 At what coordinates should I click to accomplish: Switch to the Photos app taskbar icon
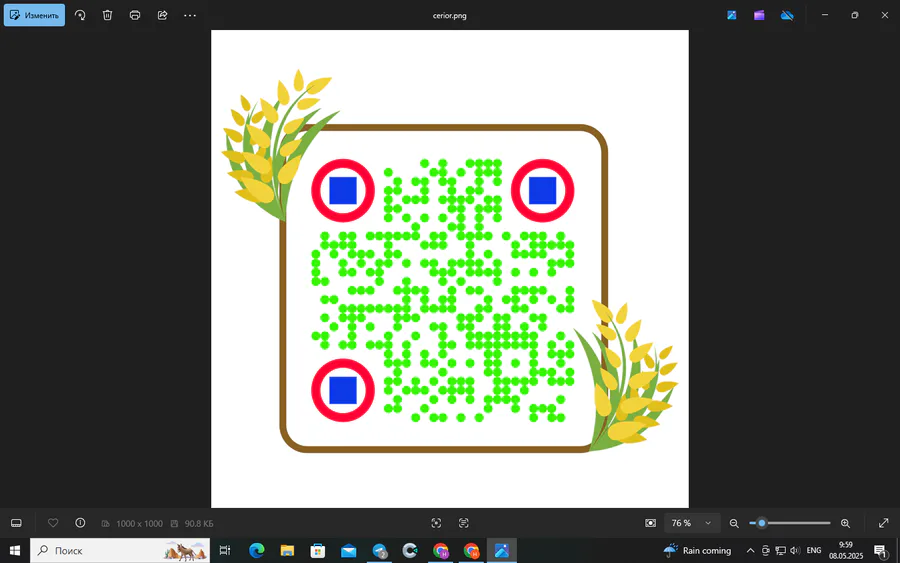pos(502,550)
